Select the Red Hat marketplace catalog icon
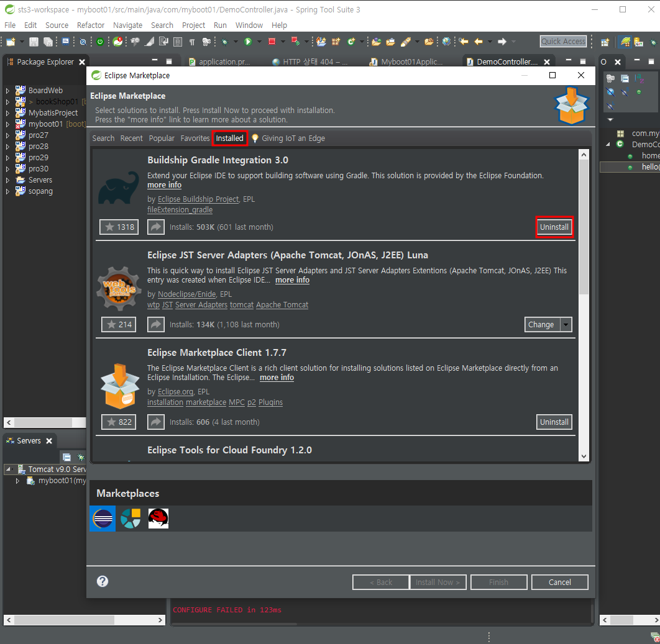 (x=158, y=518)
